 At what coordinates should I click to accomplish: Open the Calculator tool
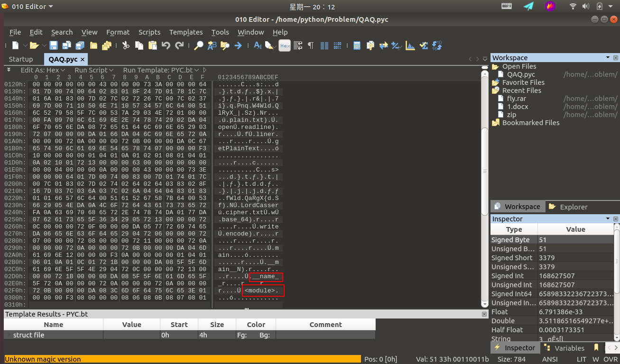tap(357, 45)
